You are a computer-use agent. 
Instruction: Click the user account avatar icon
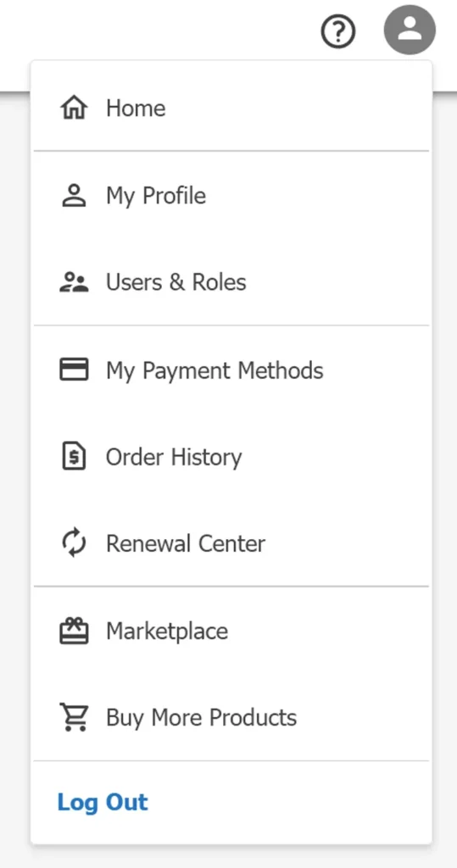coord(410,30)
